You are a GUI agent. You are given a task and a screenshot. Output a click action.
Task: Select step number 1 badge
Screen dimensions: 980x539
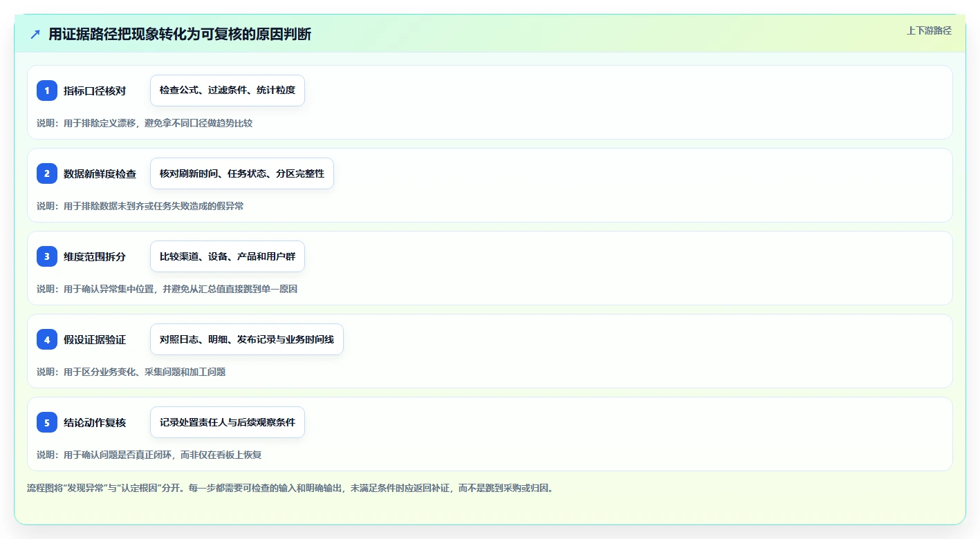click(47, 91)
